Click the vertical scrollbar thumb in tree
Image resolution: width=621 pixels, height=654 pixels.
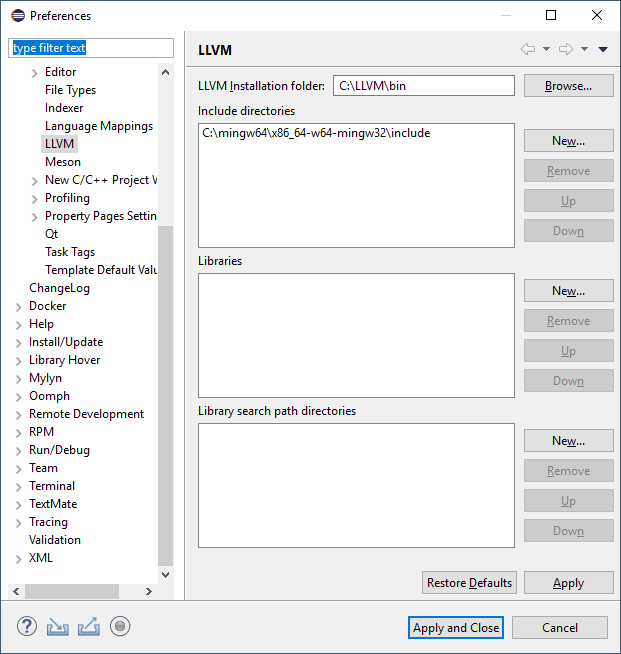pos(166,396)
